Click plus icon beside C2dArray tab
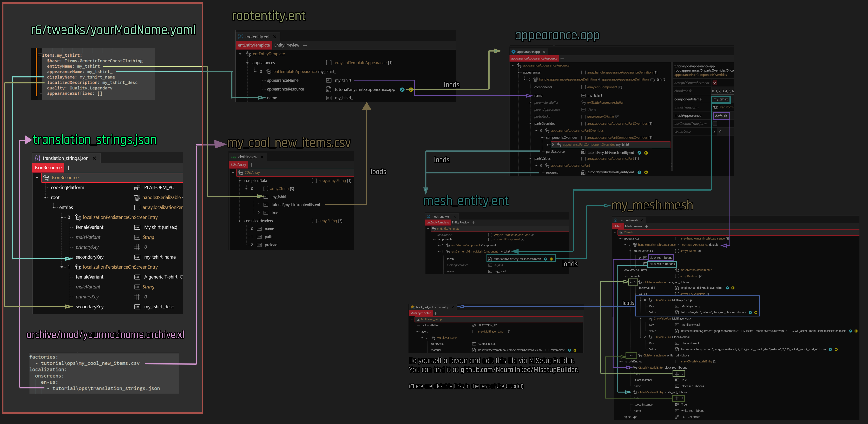Viewport: 868px width, 424px height. pos(252,165)
